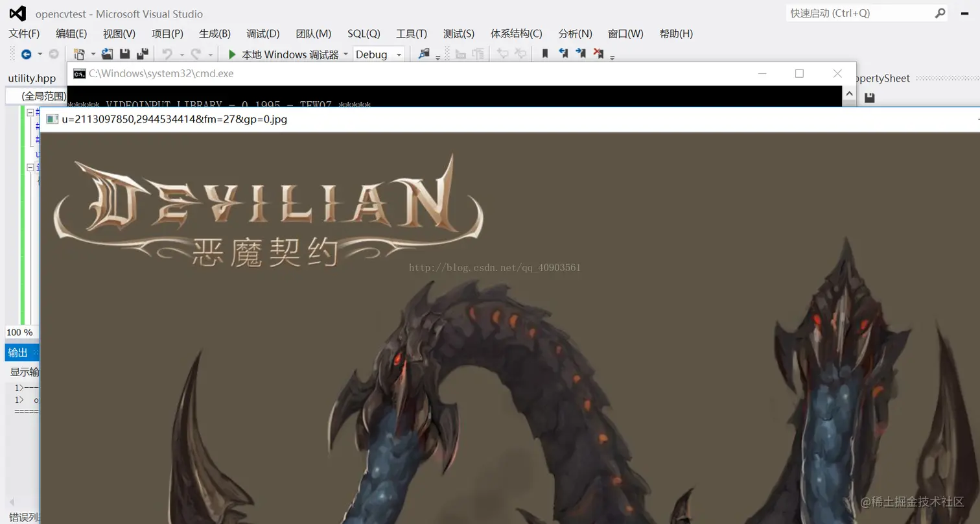Collapse the second code outlining region
This screenshot has height=524, width=980.
(x=30, y=167)
